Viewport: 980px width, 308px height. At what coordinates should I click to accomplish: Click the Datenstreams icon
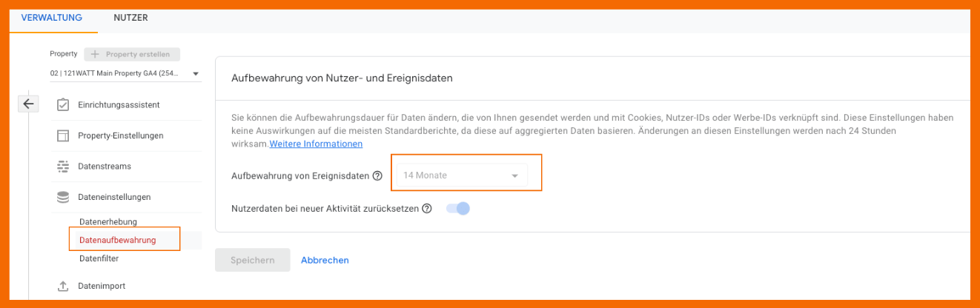pos(63,167)
